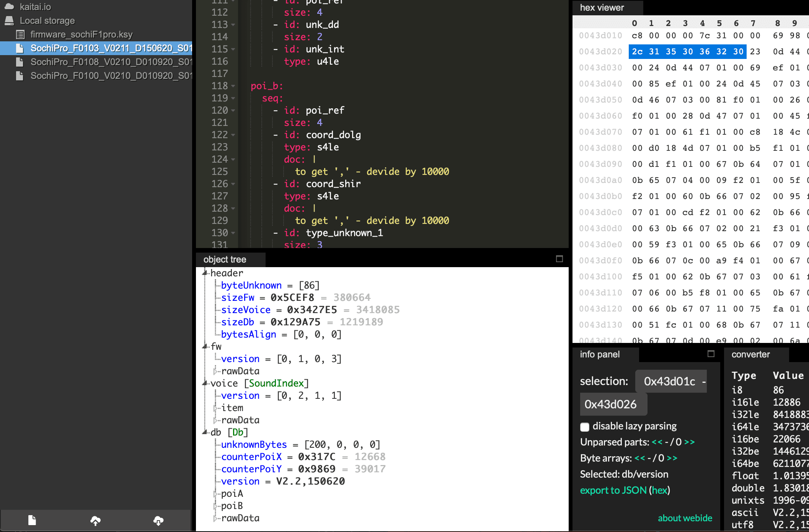
Task: Maximize the info panel
Action: (x=711, y=354)
